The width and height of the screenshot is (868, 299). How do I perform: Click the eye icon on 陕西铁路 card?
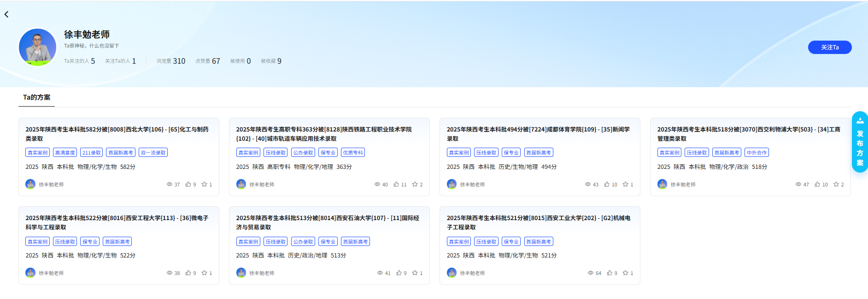tap(377, 184)
